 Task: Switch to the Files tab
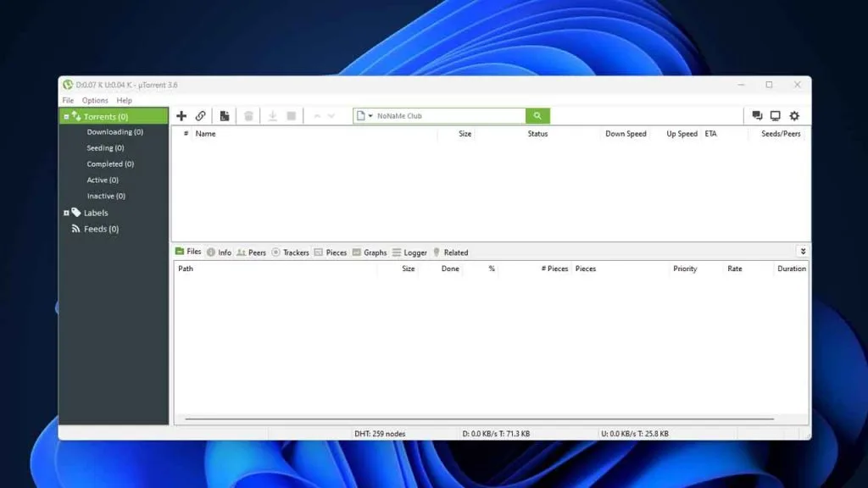click(x=188, y=251)
